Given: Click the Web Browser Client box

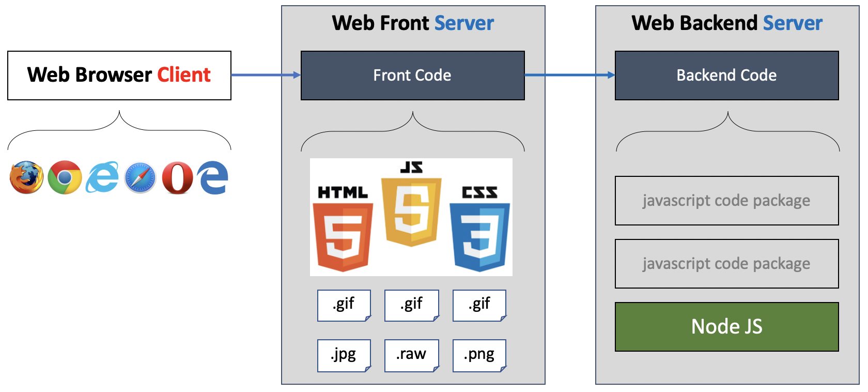Looking at the screenshot, I should tap(119, 76).
